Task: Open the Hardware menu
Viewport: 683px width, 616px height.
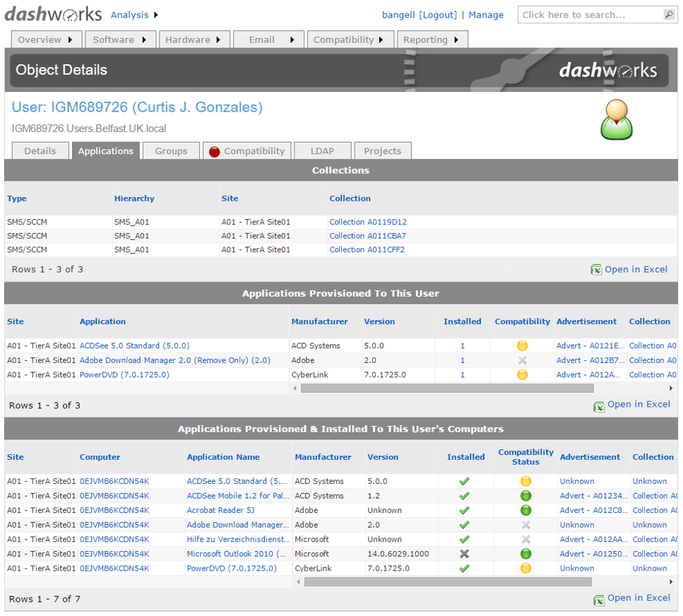Action: [194, 40]
